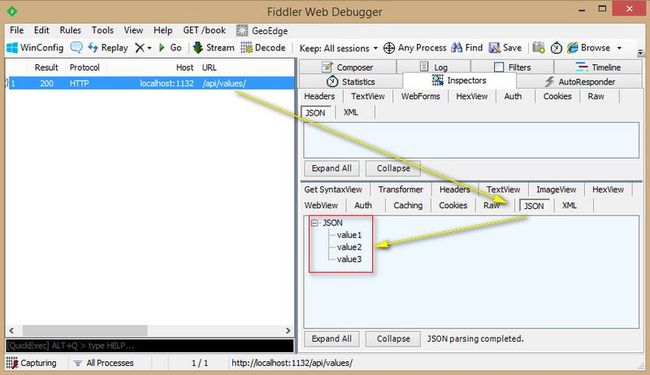The image size is (650, 375).
Task: Open WinConfig from the toolbar
Action: point(35,48)
